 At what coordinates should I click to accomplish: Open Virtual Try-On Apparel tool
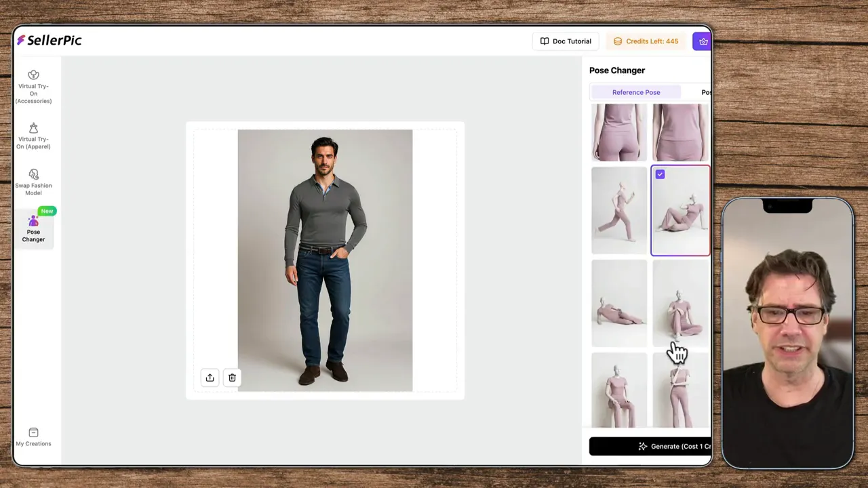coord(33,136)
